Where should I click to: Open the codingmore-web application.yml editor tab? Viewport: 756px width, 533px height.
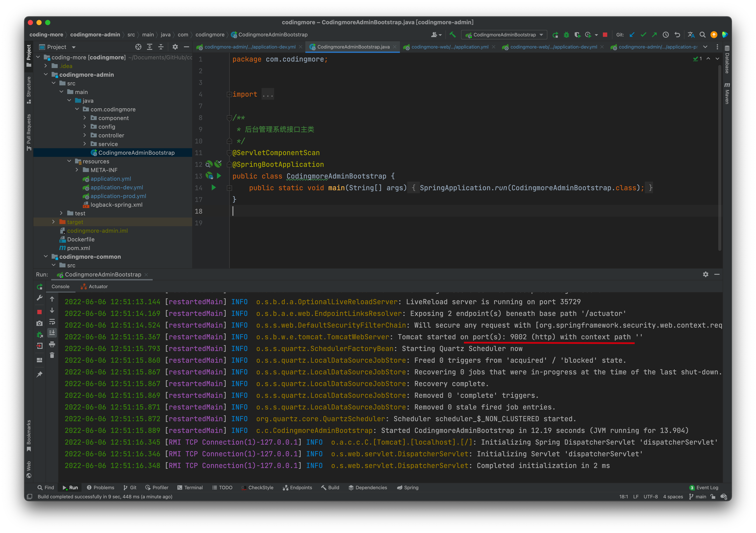tap(449, 47)
